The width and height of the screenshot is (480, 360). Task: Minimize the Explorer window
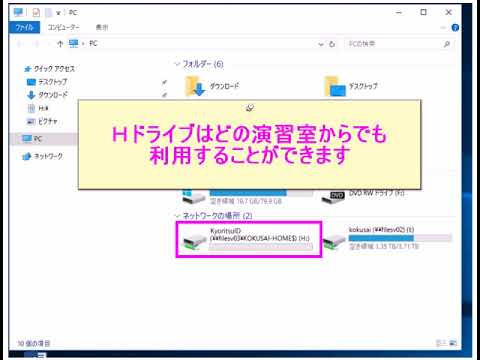tap(399, 13)
